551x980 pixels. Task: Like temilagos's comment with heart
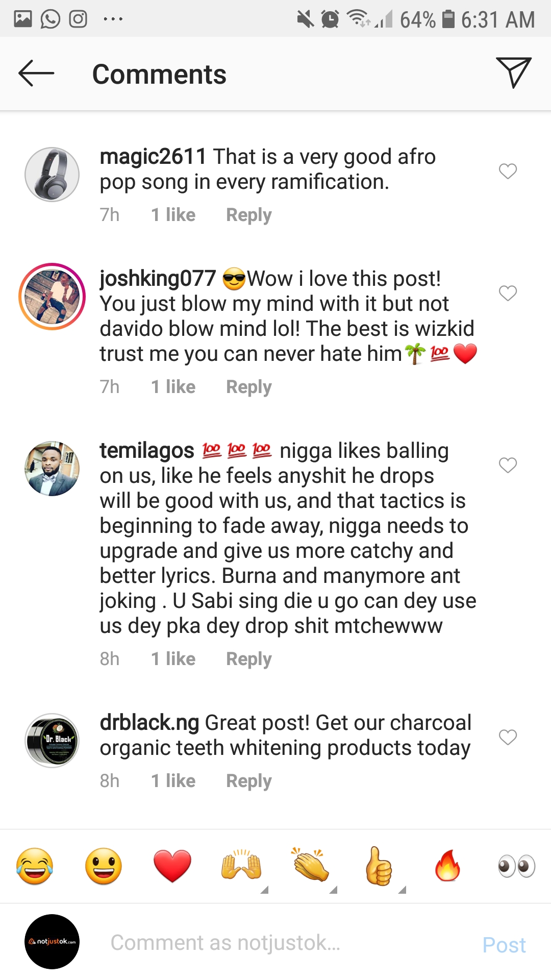coord(508,465)
